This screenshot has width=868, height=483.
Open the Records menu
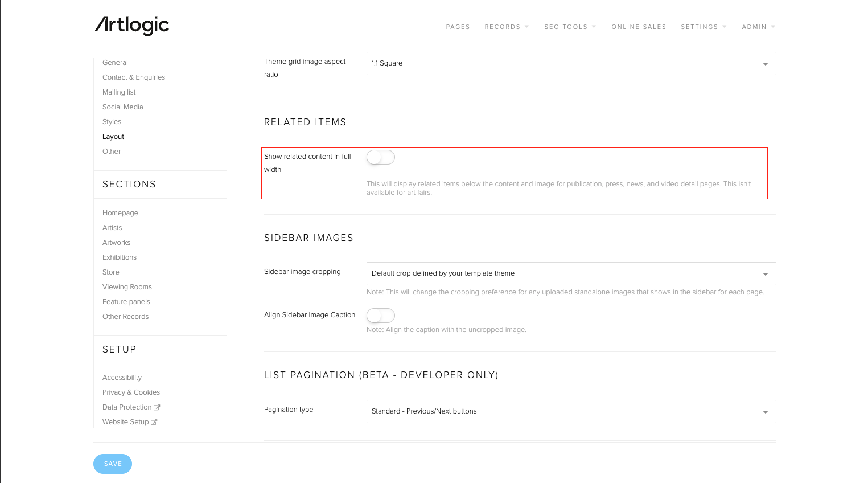(506, 27)
